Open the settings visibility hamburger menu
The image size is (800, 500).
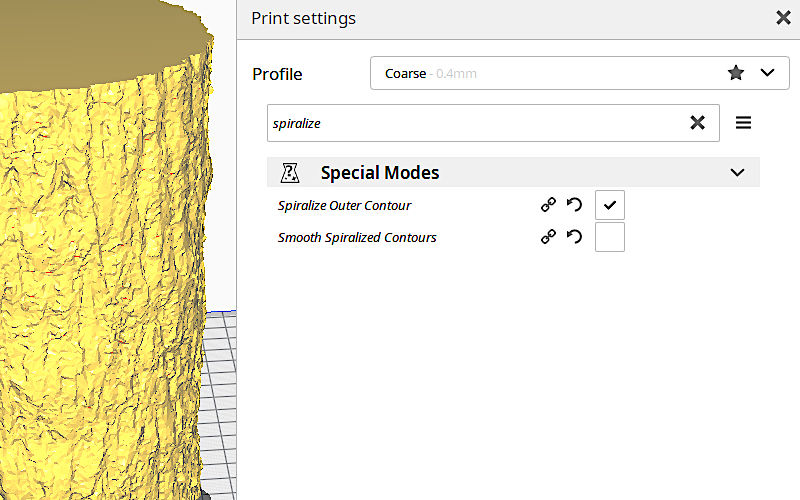point(743,123)
